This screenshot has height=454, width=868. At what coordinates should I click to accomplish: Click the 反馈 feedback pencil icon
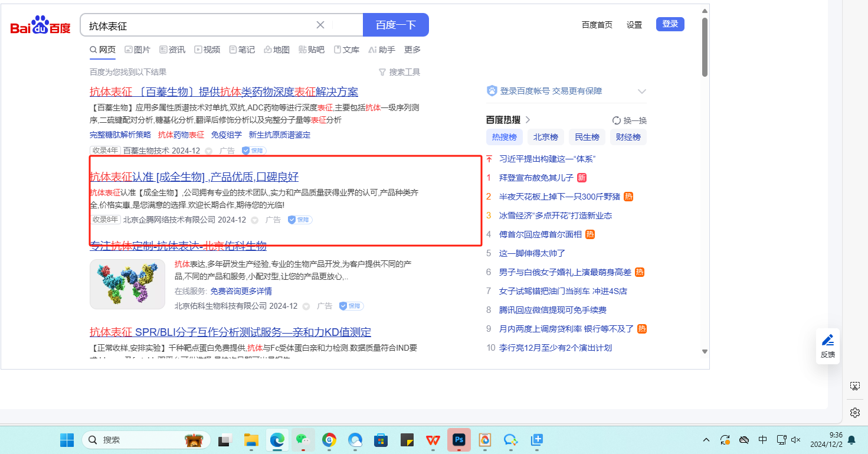(x=828, y=340)
